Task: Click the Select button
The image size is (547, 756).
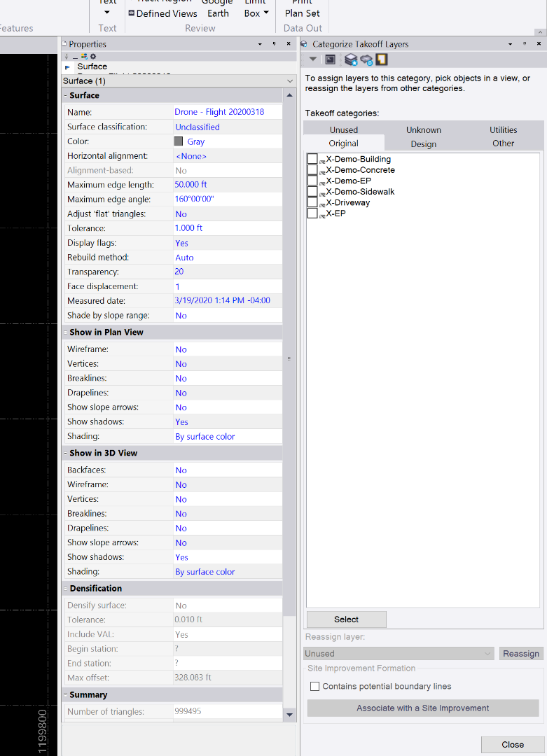Action: click(346, 619)
